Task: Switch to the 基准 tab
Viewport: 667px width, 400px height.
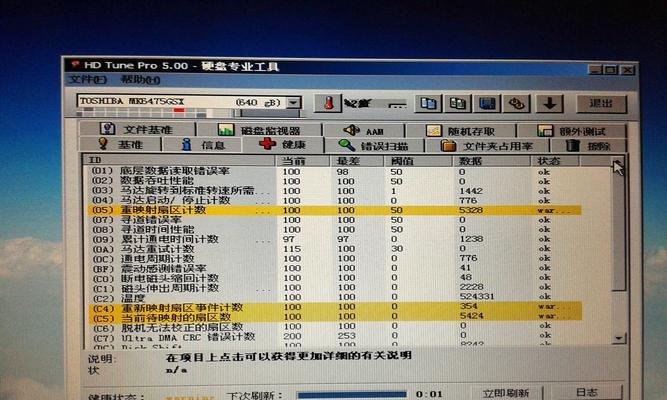Action: point(120,144)
